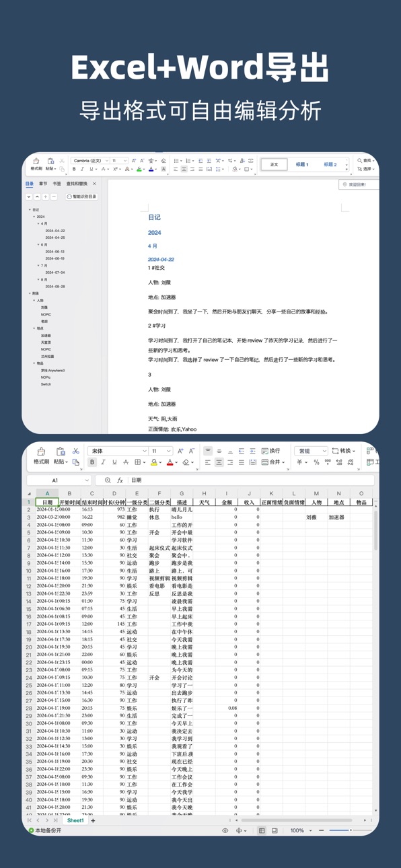Screen dimensions: 401x868
Task: Open the 常规 number format dropdown
Action: click(x=324, y=451)
